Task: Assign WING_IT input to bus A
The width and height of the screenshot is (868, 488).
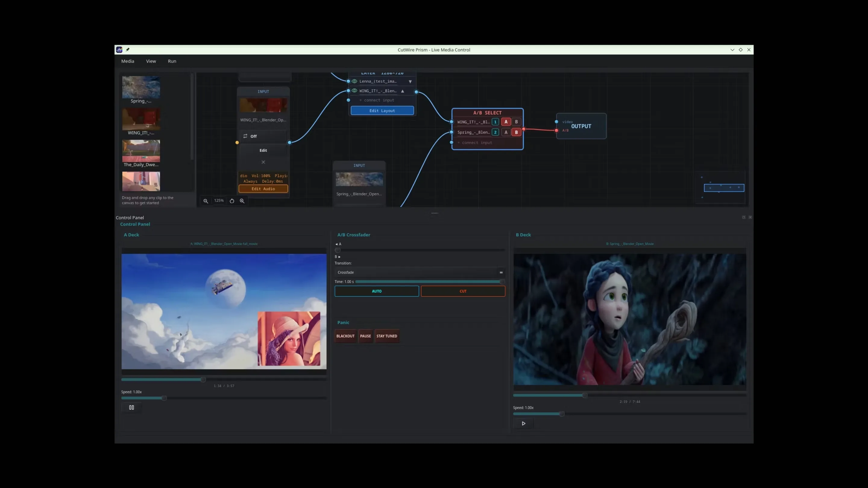Action: 506,122
